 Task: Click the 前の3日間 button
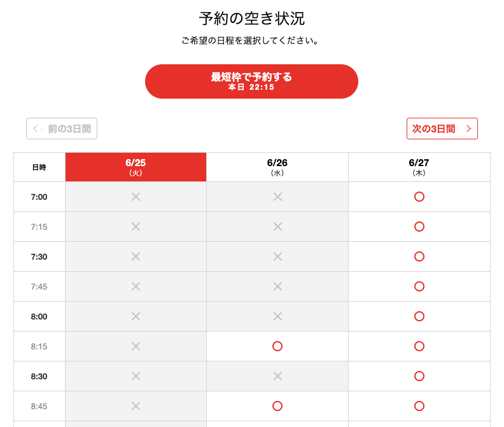click(62, 129)
